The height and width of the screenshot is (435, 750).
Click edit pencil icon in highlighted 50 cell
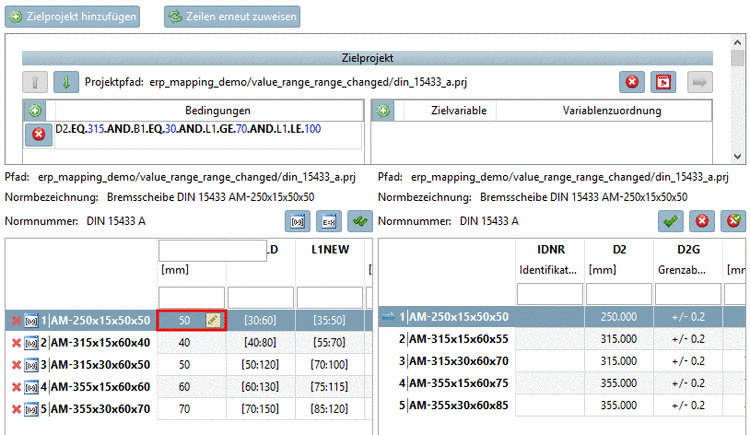coord(213,320)
